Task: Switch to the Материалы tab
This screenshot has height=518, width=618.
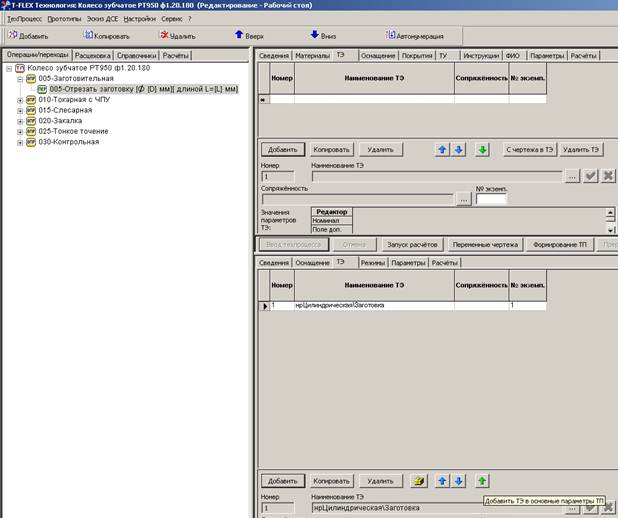Action: pyautogui.click(x=311, y=56)
